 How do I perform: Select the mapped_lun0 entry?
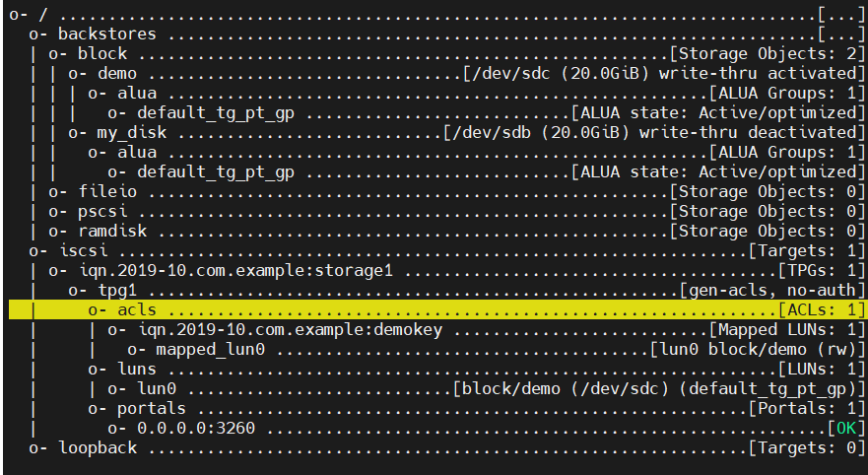tap(211, 349)
